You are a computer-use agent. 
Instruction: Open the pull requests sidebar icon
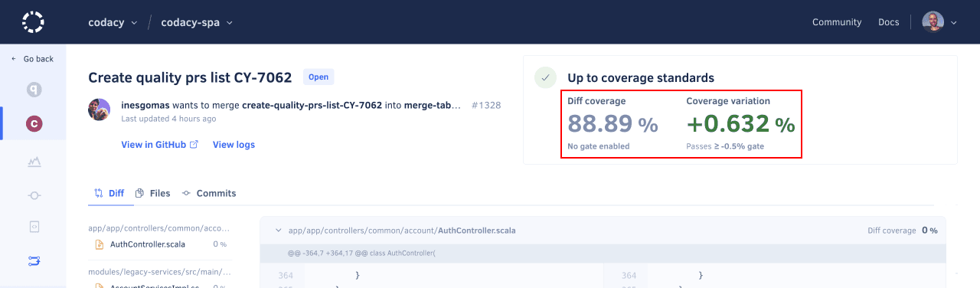tap(34, 261)
